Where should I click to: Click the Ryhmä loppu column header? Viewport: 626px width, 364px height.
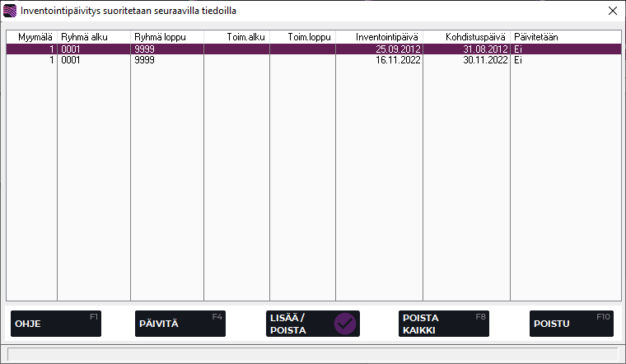[166, 37]
